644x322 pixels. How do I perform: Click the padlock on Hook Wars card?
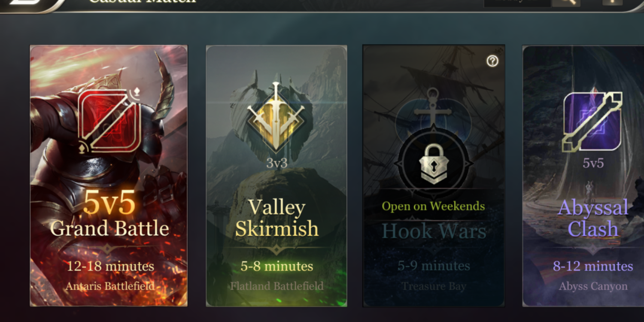(433, 164)
